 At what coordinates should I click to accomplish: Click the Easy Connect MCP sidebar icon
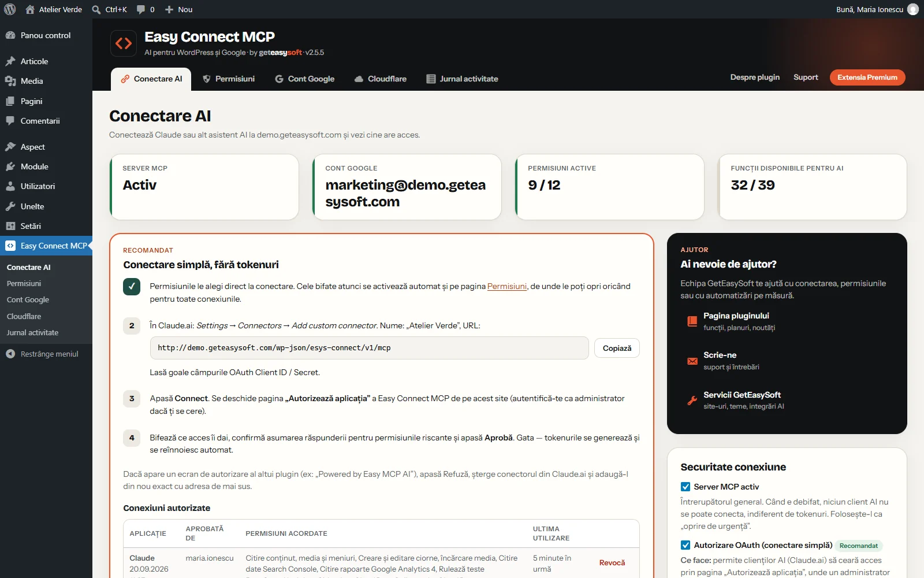pyautogui.click(x=10, y=246)
